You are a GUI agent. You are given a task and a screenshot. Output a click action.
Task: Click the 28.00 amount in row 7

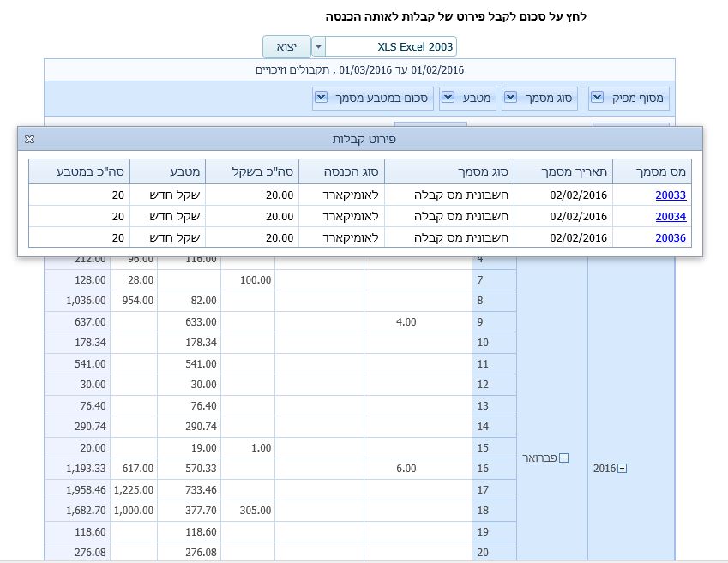coord(141,280)
